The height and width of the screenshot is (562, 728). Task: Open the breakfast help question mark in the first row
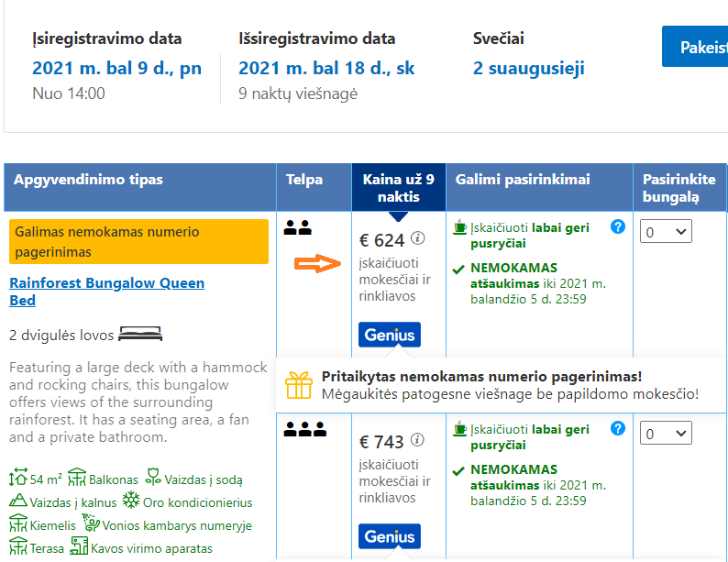[617, 227]
